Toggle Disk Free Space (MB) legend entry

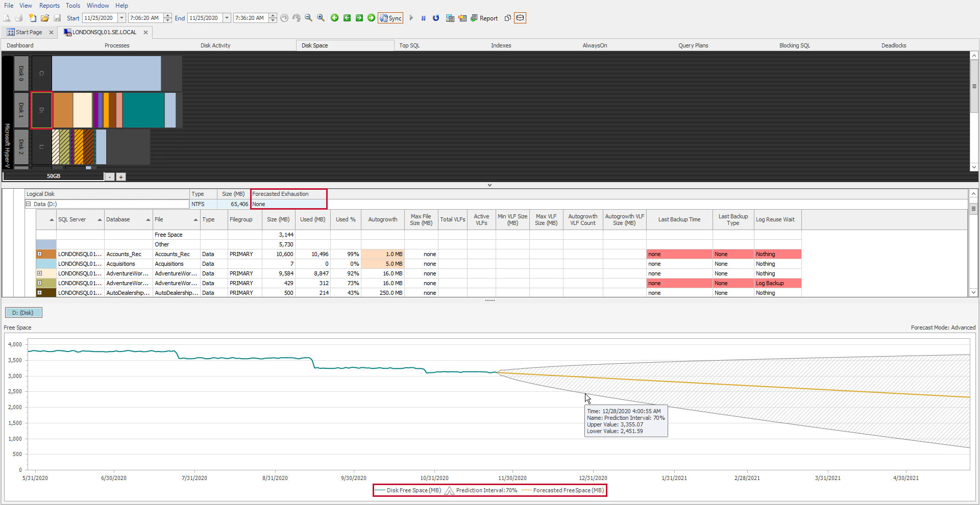[408, 490]
